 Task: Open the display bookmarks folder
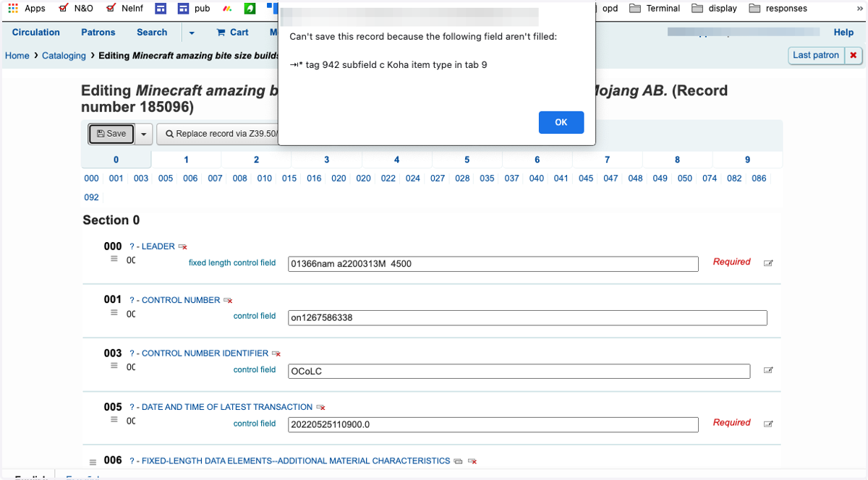click(x=715, y=9)
